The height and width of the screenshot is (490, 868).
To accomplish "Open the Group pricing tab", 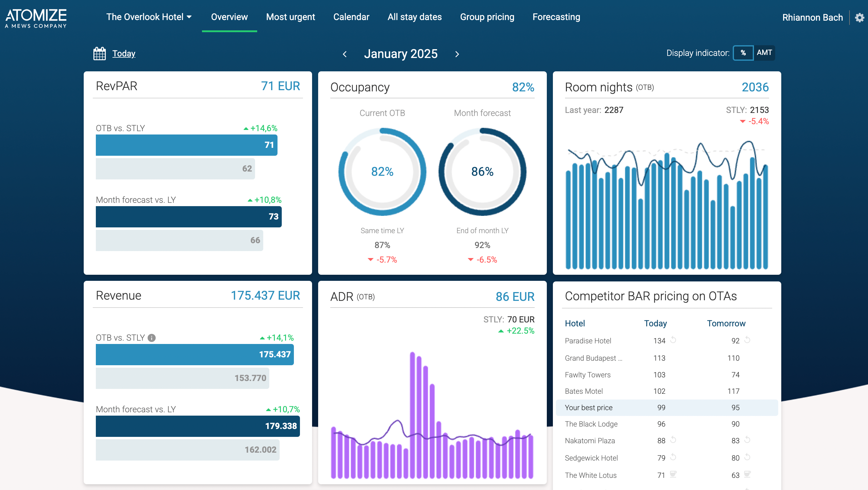I will (487, 17).
